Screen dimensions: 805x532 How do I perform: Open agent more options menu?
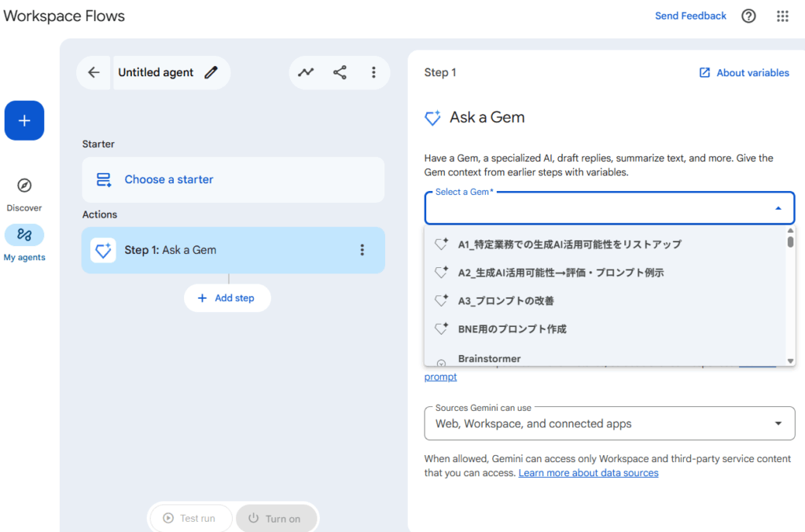tap(373, 72)
